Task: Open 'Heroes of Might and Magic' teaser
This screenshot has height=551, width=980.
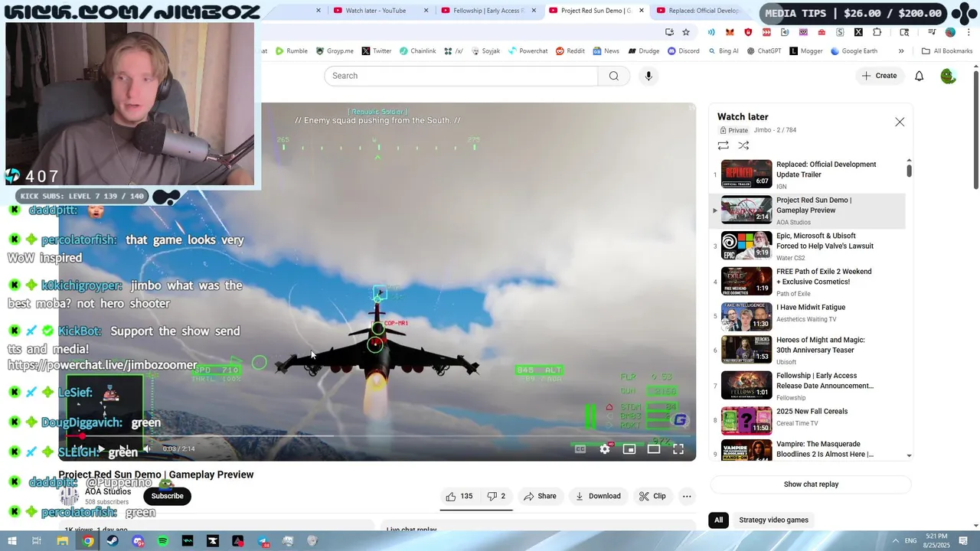Action: (808, 350)
